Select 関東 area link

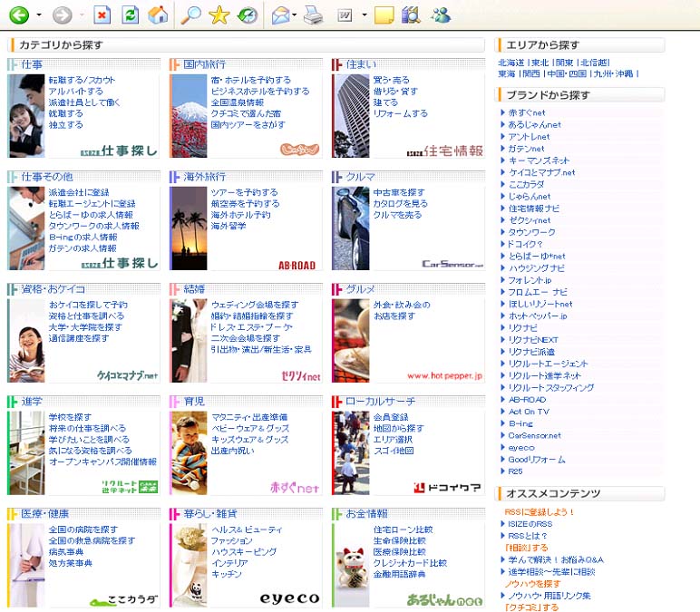tap(565, 63)
